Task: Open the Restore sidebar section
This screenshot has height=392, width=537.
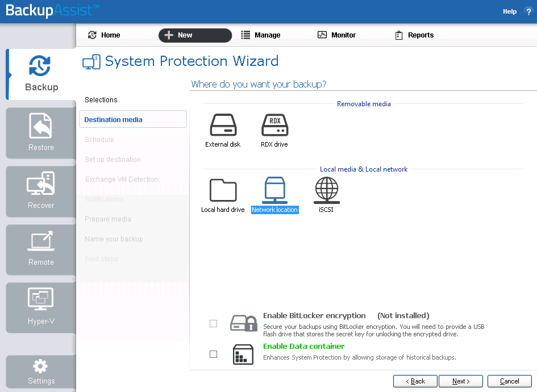Action: tap(41, 133)
